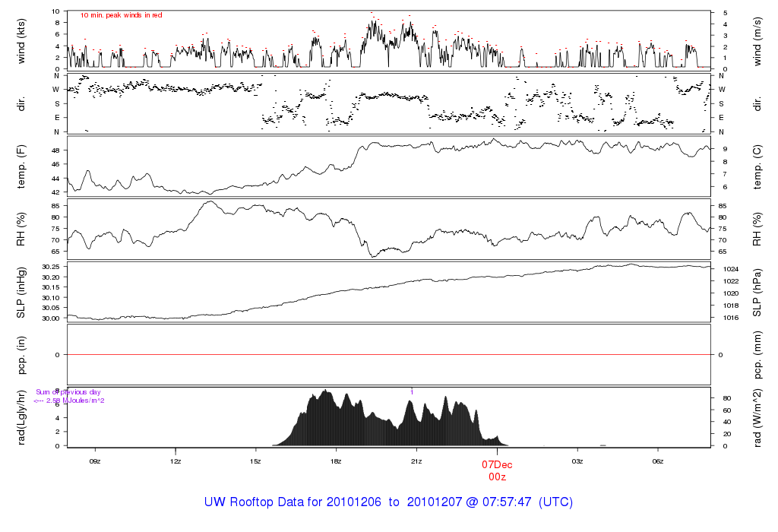Click the 'SLP (inHg)' axis label

click(x=21, y=293)
